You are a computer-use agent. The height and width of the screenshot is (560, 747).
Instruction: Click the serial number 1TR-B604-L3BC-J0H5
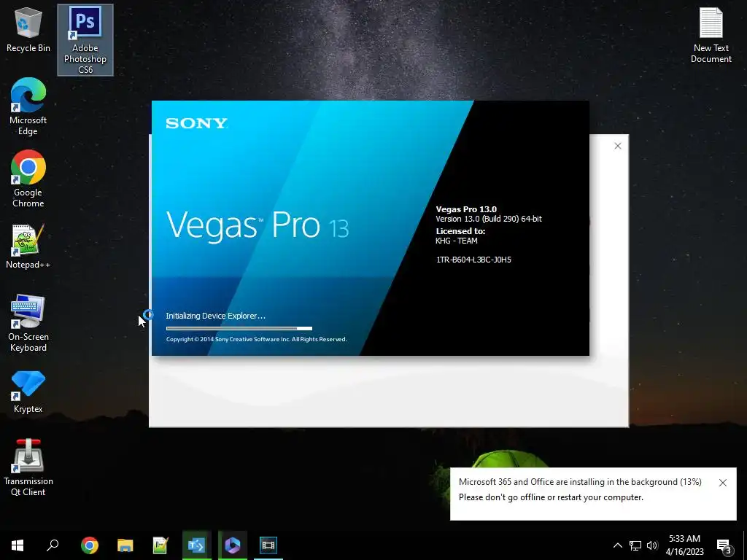(x=473, y=260)
